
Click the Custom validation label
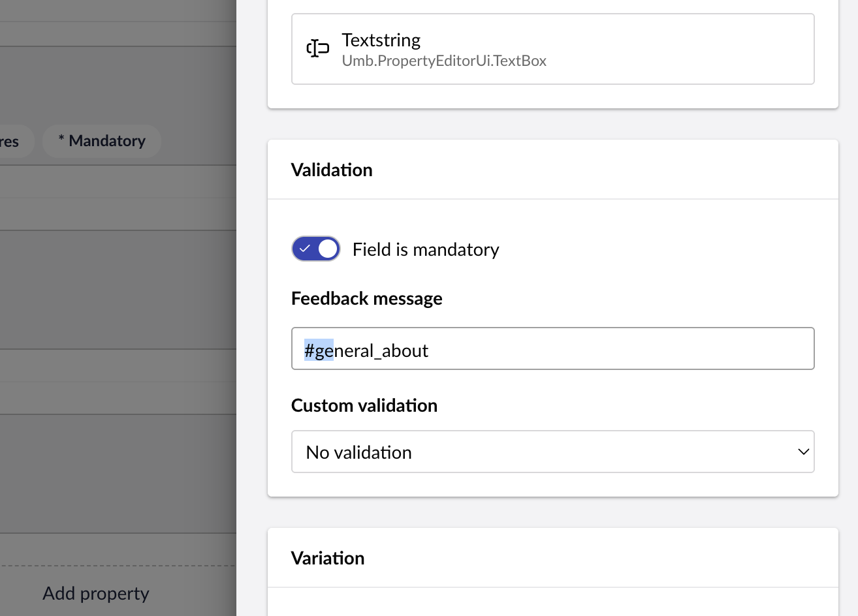[364, 405]
